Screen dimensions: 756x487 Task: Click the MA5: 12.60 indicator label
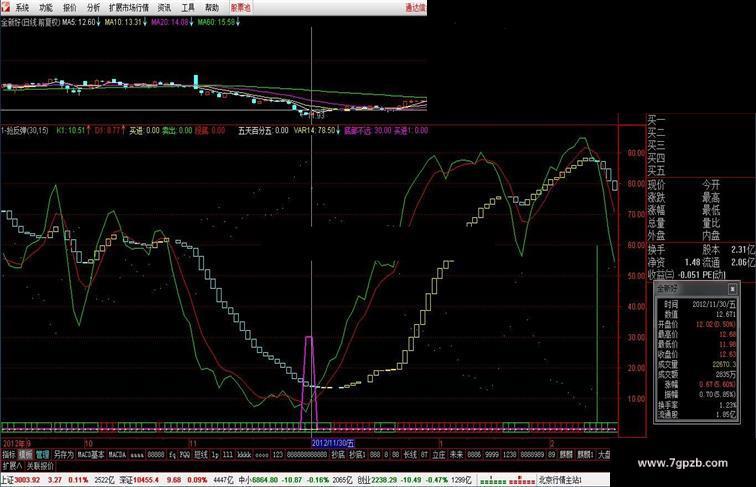point(81,22)
